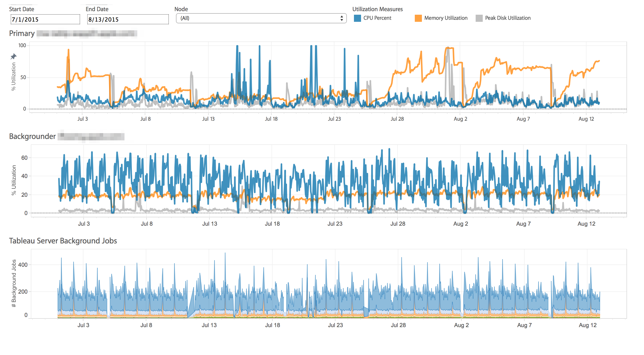644x355 pixels.
Task: Click the orange Memory Utilization swatch
Action: tap(418, 18)
